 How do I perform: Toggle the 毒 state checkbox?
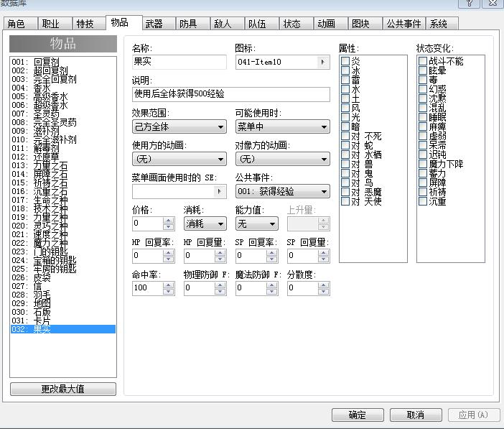(x=423, y=80)
